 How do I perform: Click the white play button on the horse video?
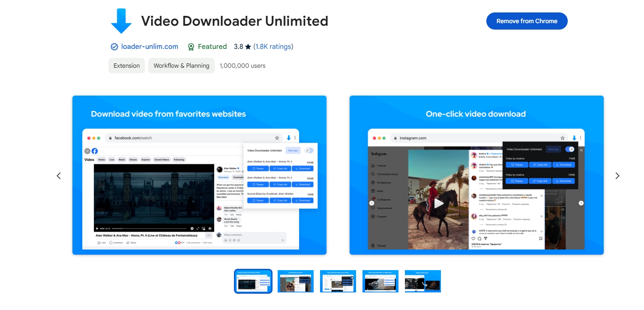pos(438,203)
